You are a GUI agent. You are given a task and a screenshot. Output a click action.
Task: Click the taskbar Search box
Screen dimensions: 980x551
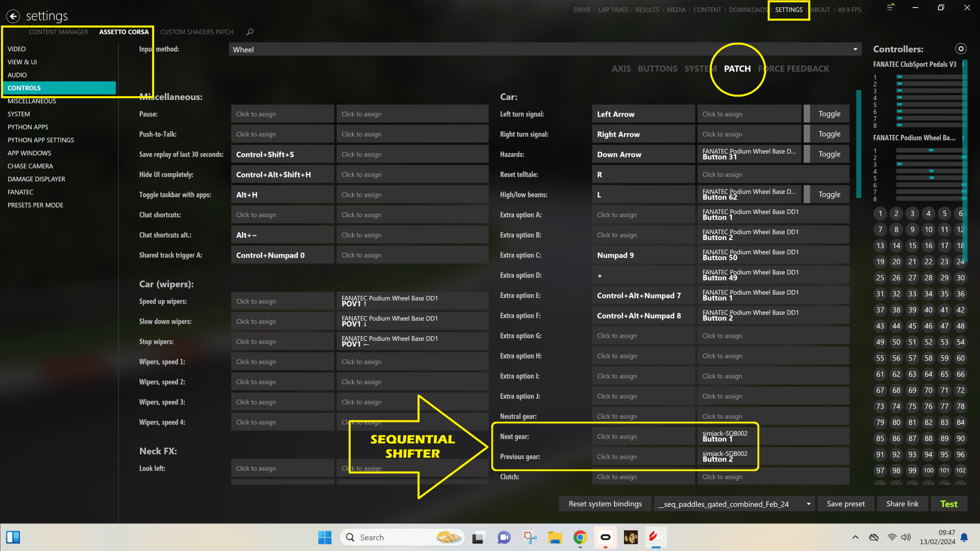(x=402, y=538)
